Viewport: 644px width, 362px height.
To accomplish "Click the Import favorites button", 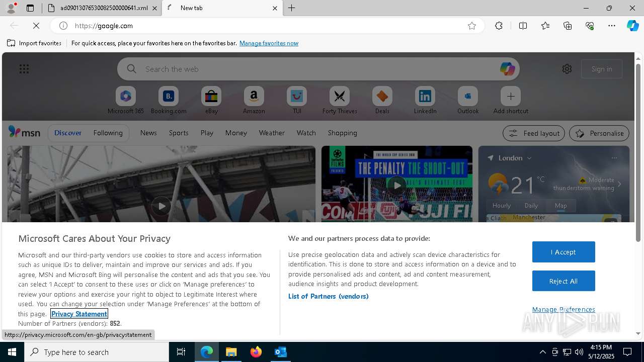I will pyautogui.click(x=34, y=43).
